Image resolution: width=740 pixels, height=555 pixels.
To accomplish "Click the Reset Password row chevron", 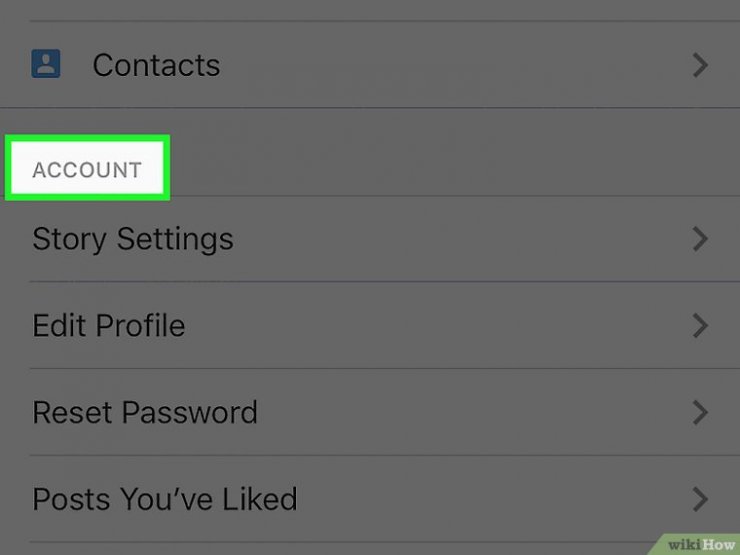I will click(x=700, y=412).
